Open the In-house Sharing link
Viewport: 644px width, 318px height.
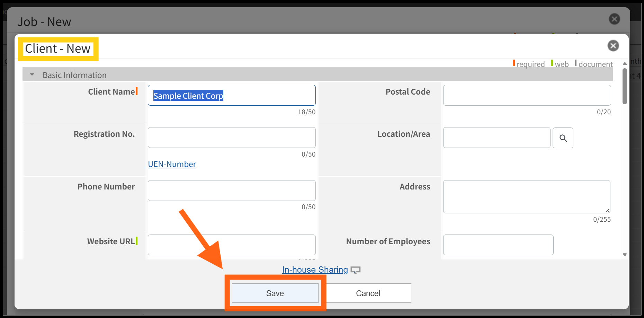click(315, 270)
